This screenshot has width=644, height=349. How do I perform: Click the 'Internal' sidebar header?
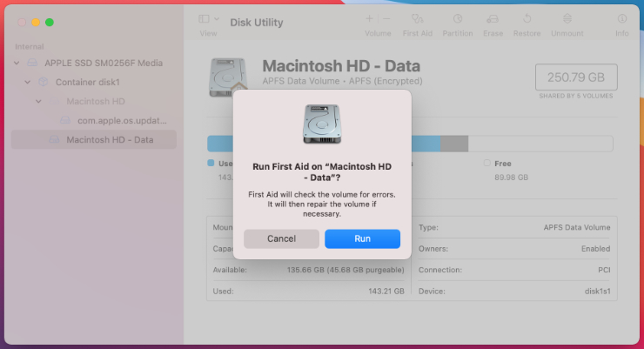click(30, 46)
